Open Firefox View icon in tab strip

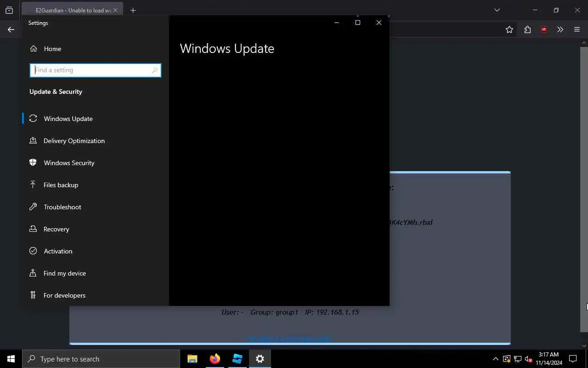[9, 10]
